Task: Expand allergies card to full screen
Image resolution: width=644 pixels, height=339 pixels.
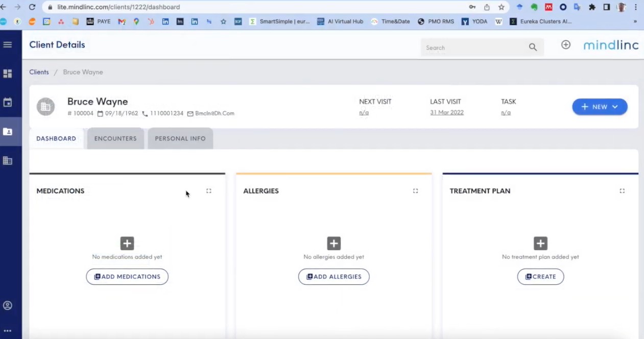Action: click(415, 190)
